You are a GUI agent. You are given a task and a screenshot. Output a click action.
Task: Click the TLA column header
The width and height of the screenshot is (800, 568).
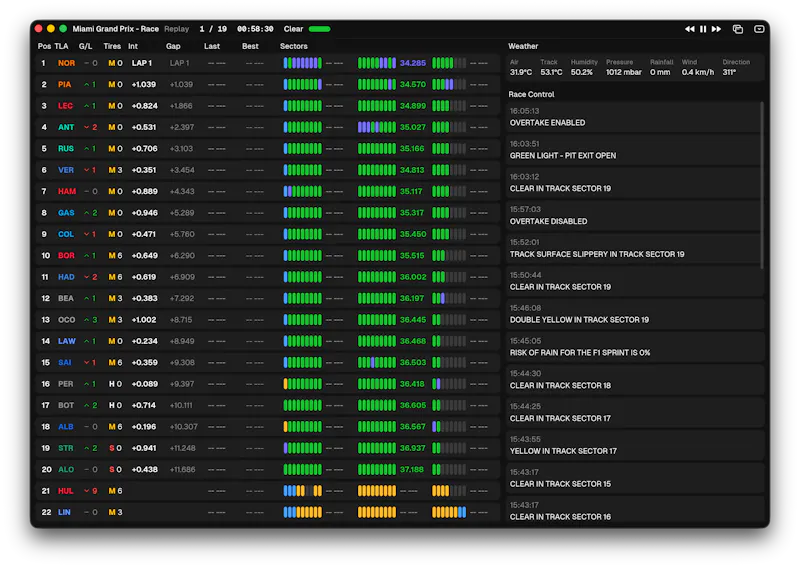61,46
